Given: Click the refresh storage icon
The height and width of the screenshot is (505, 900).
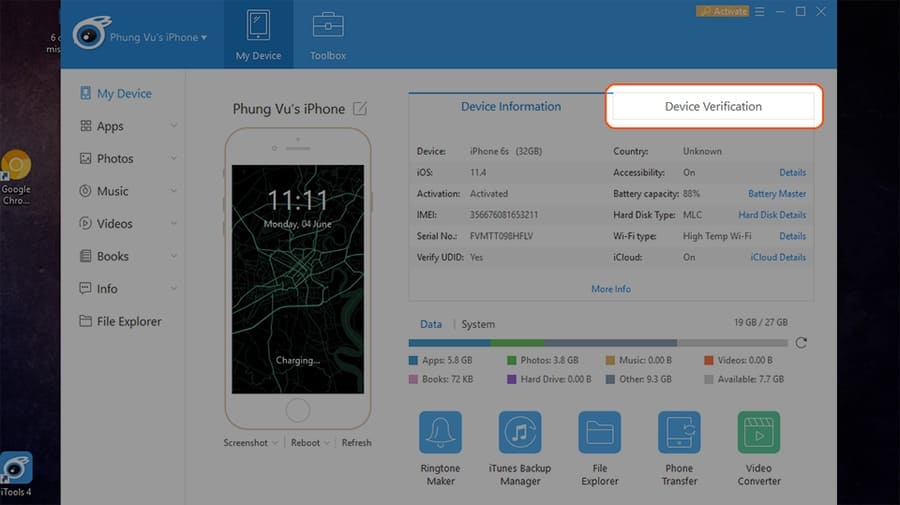Looking at the screenshot, I should 801,343.
